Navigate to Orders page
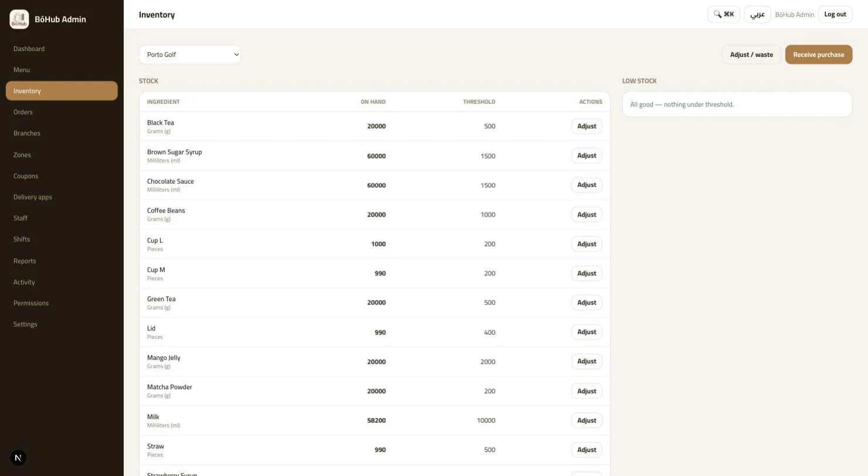The width and height of the screenshot is (868, 476). pos(62,112)
